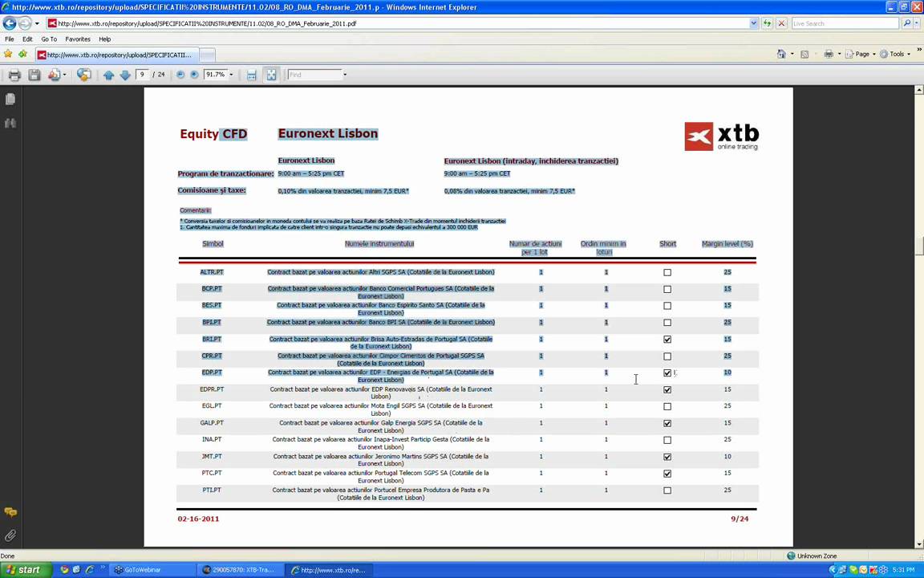
Task: Click the browser Forward arrow button
Action: point(25,23)
